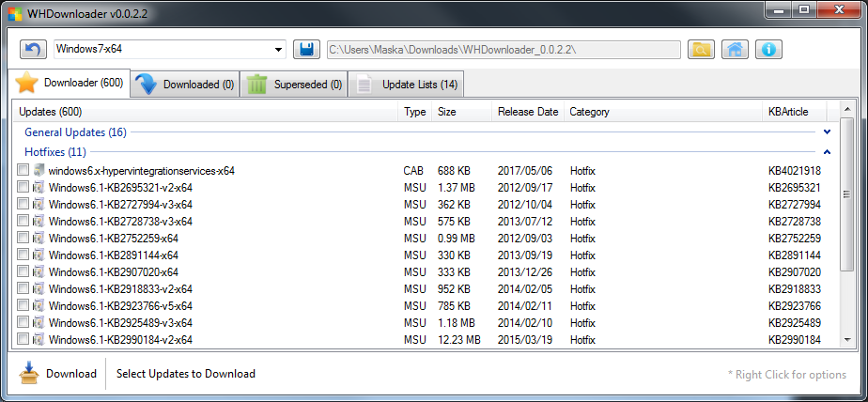Check the KB2727994 update checkbox
The width and height of the screenshot is (868, 402).
pos(23,203)
